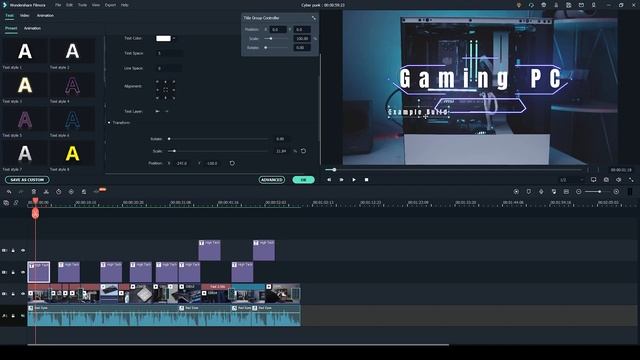The width and height of the screenshot is (640, 360).
Task: Open the Export menu
Action: coord(110,5)
